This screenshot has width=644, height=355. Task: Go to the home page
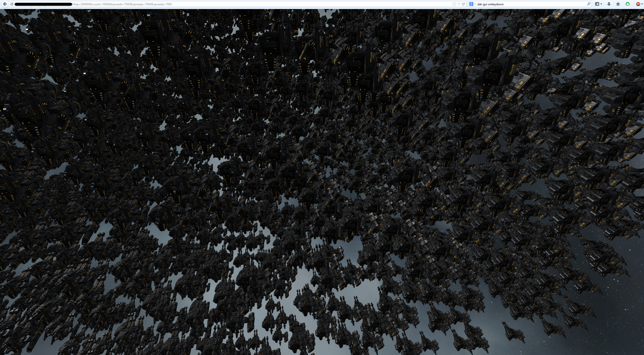(x=618, y=4)
